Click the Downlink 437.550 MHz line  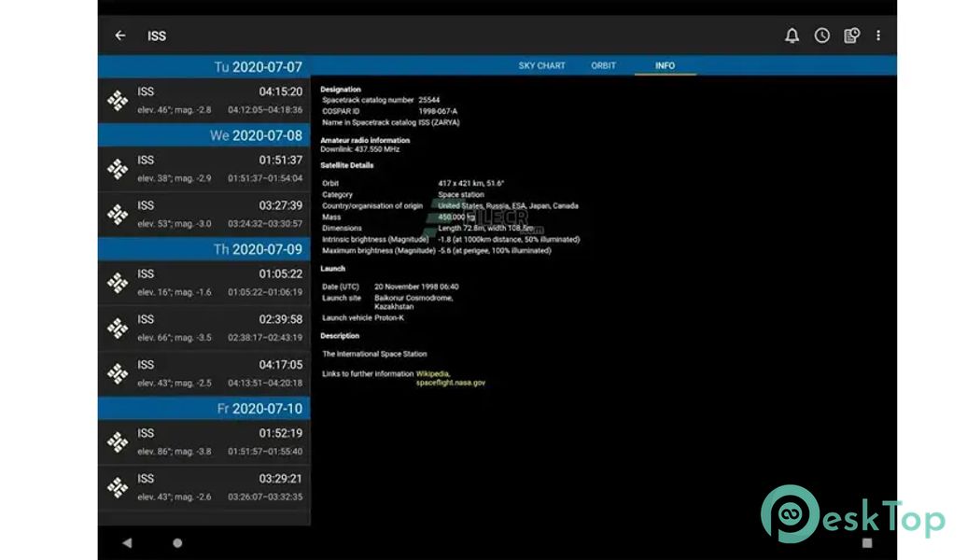click(x=359, y=149)
